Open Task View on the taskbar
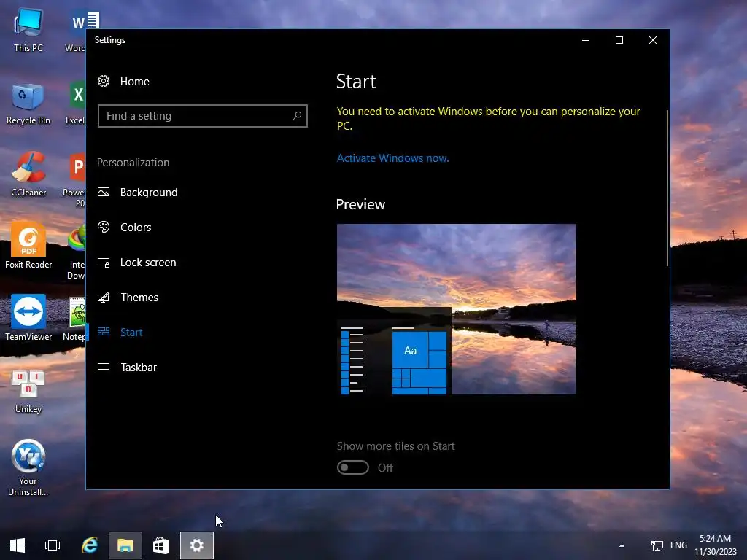 53,545
